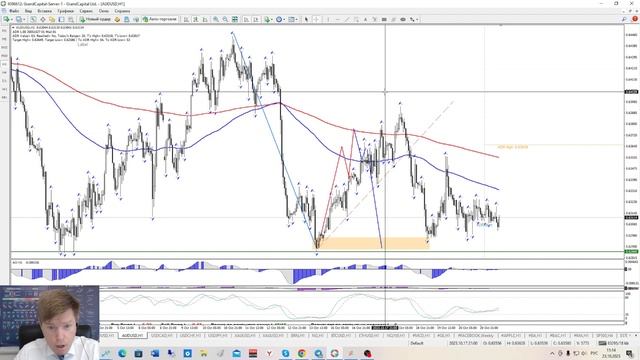Draw a vertical line tool
Image resolution: width=640 pixels, height=360 pixels.
pyautogui.click(x=328, y=19)
